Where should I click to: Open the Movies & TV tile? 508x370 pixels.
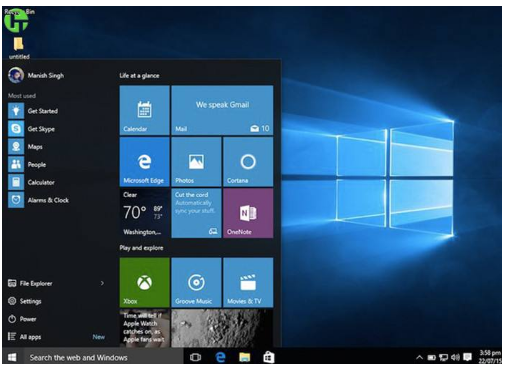[248, 282]
